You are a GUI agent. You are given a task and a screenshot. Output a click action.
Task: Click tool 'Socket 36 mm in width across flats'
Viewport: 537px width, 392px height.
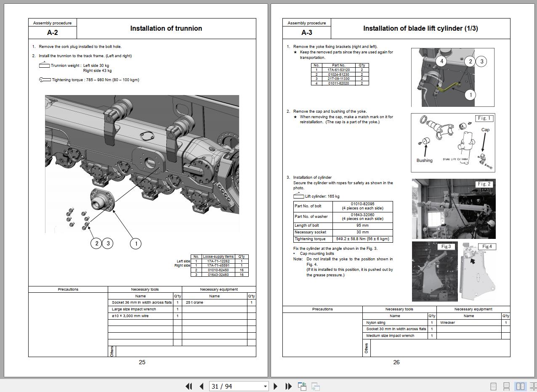coord(142,302)
